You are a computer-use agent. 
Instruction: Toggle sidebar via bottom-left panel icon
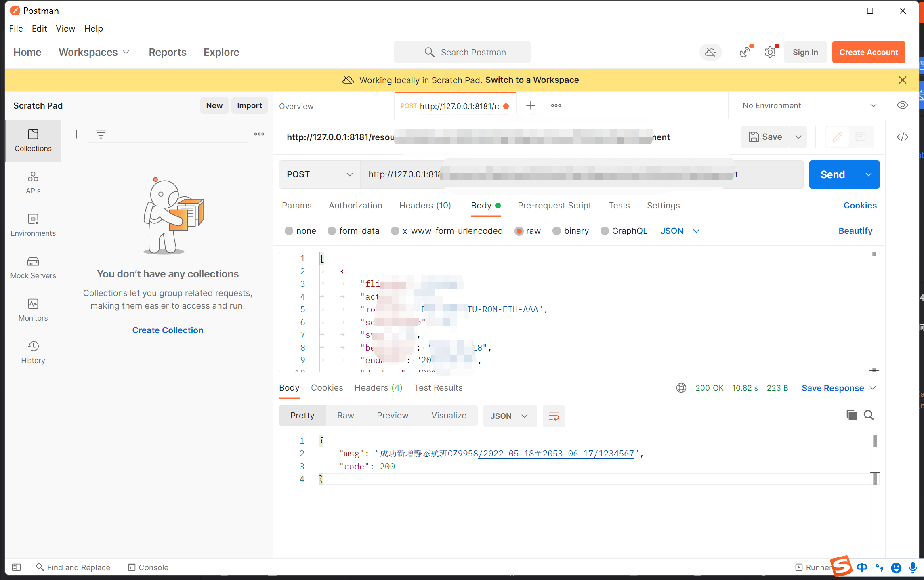17,567
